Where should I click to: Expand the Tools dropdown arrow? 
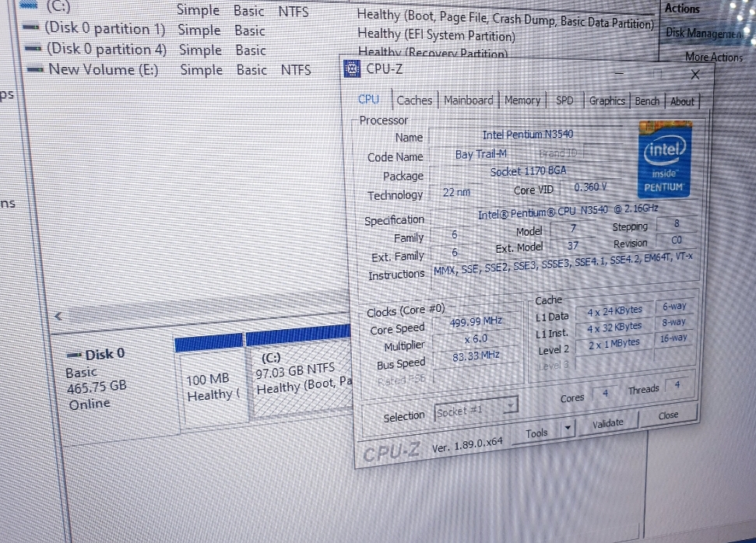[568, 428]
